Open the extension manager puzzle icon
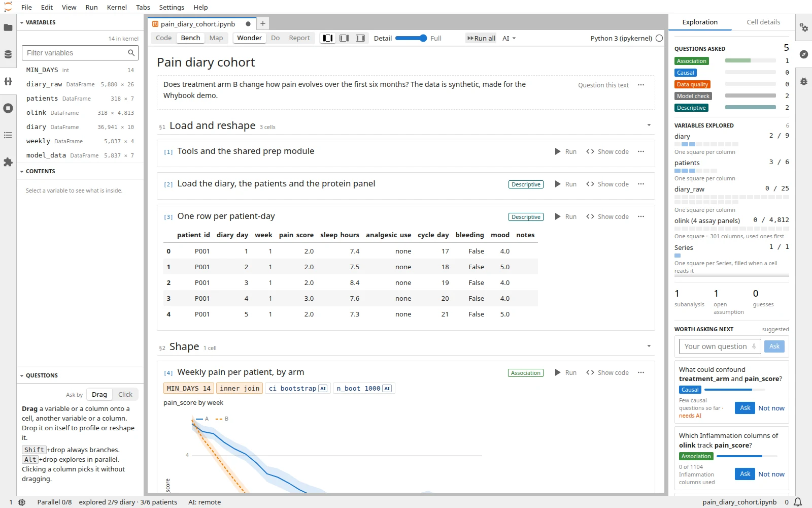Viewport: 812px width, 508px height. click(x=8, y=162)
